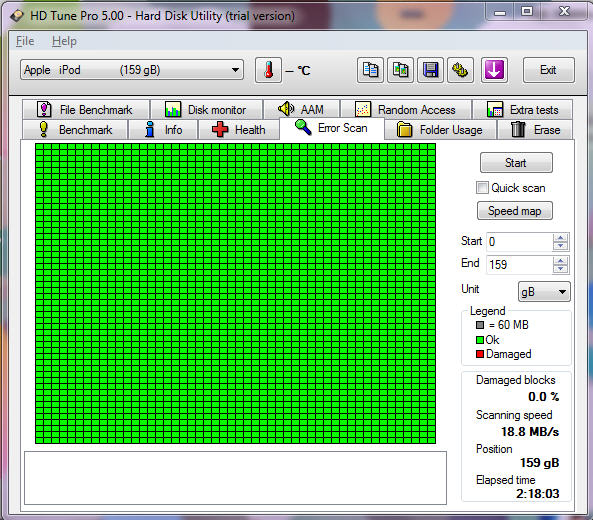The height and width of the screenshot is (520, 593).
Task: Click the End value input field
Action: 519,264
